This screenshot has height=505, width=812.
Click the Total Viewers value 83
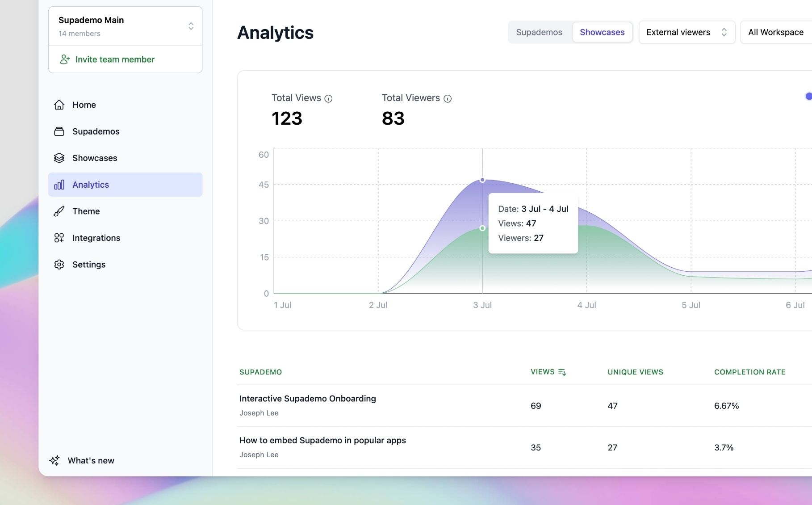coord(393,118)
